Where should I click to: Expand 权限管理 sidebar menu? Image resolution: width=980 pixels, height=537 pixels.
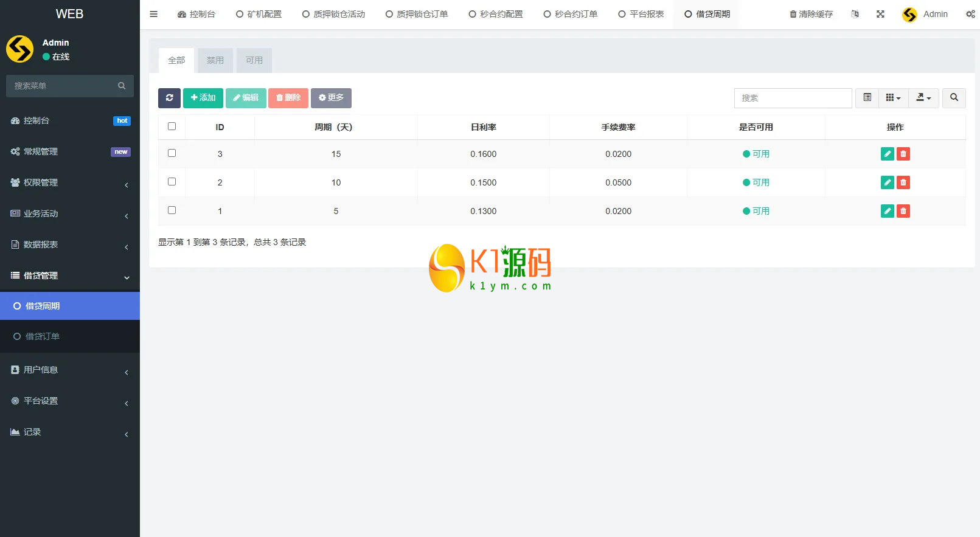[70, 182]
